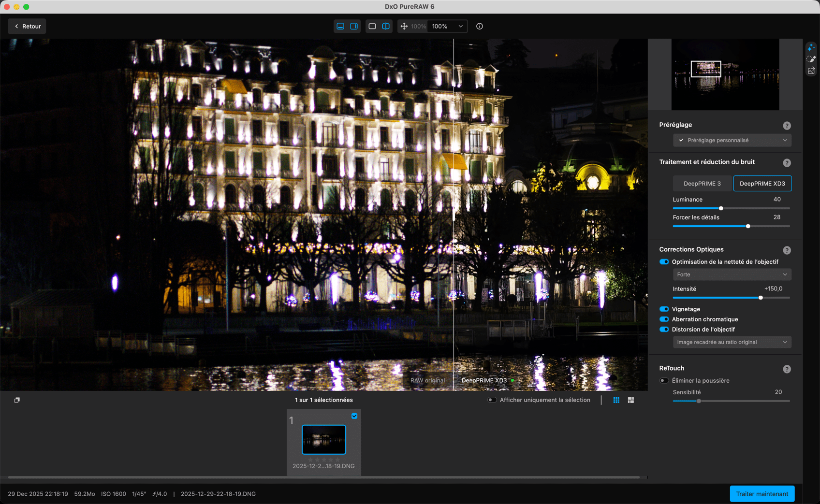
Task: Uncheck the thumbnail selection checkbox
Action: pos(354,416)
